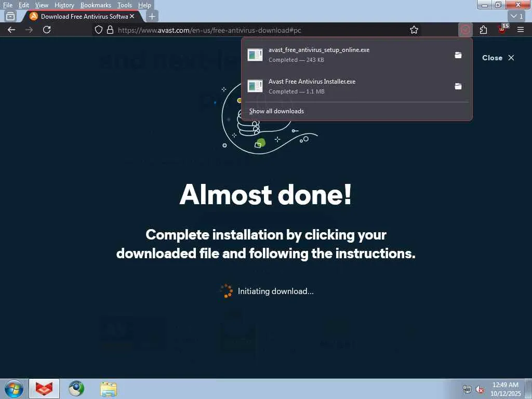532x399 pixels.
Task: Open the browser globe taskbar icon
Action: tap(76, 389)
